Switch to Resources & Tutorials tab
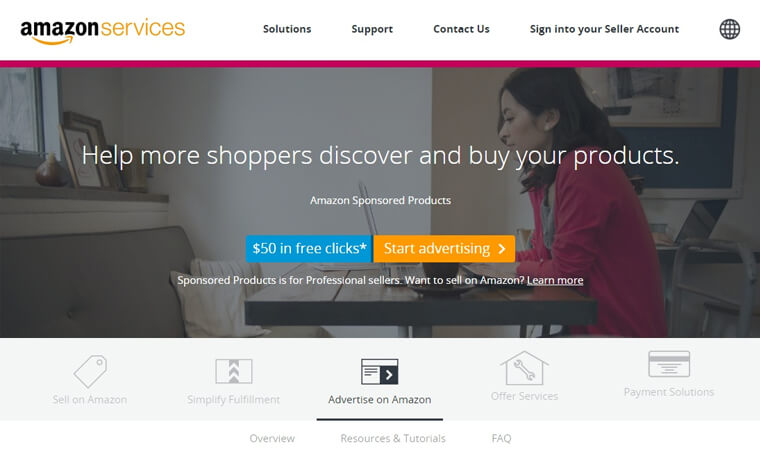The height and width of the screenshot is (450, 760). pos(393,438)
